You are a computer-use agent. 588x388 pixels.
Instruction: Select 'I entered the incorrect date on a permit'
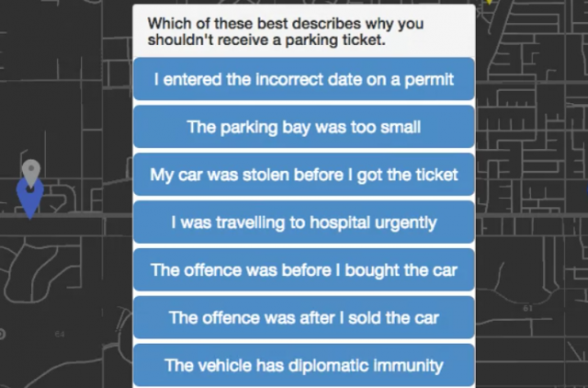pos(303,79)
